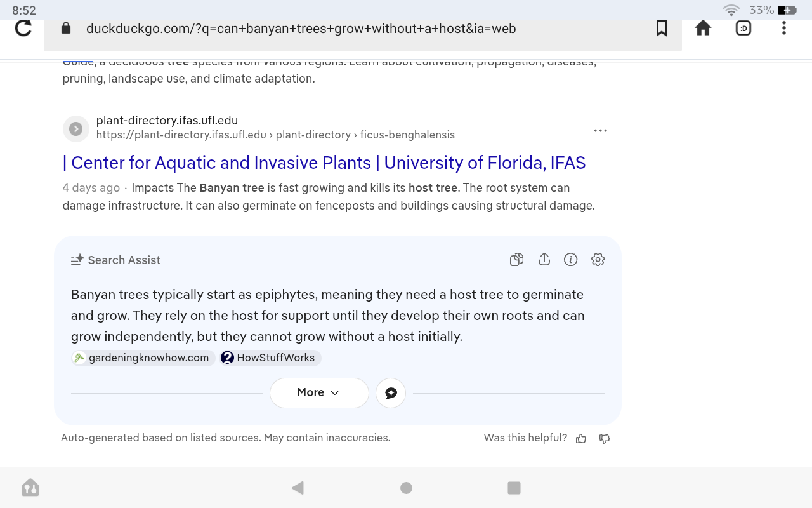Open the HowStuffWorks source chip
Image resolution: width=812 pixels, height=508 pixels.
click(270, 358)
